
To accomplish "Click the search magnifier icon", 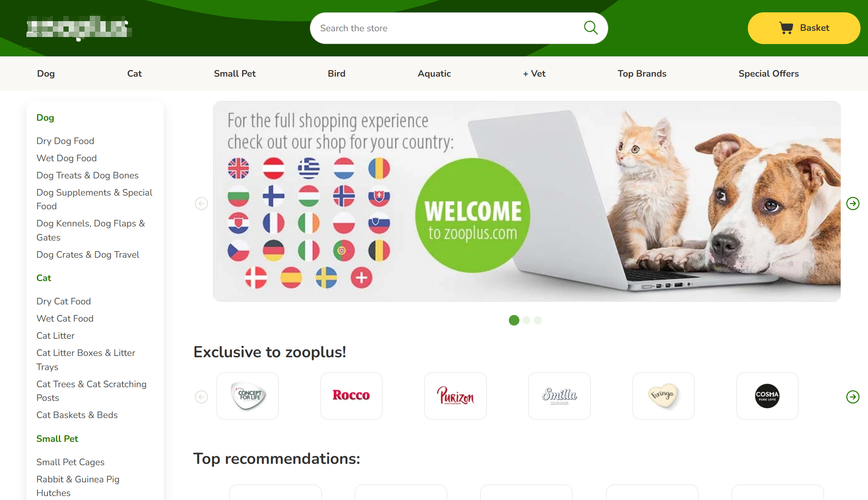I will click(590, 28).
